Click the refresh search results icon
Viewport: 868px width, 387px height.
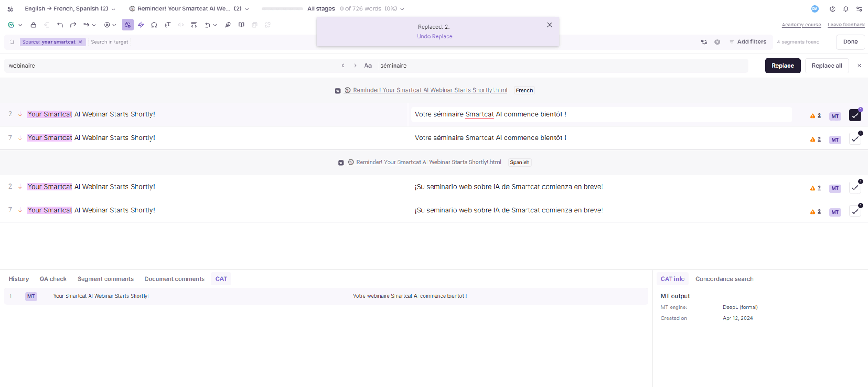point(704,42)
